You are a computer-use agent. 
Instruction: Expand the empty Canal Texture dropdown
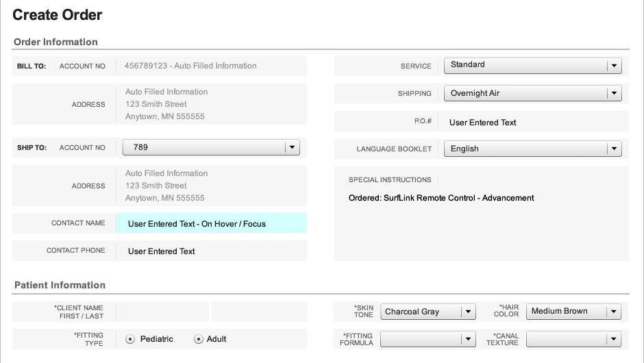point(573,339)
